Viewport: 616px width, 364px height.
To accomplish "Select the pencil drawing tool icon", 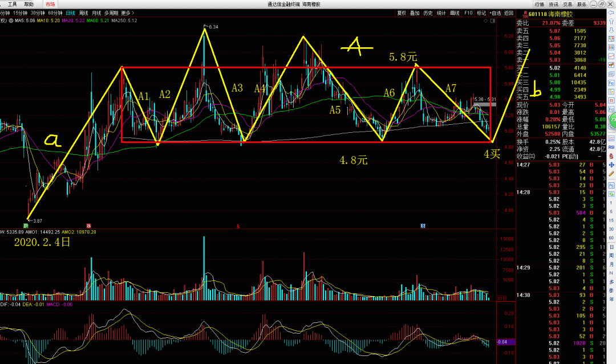I will pyautogui.click(x=611, y=173).
